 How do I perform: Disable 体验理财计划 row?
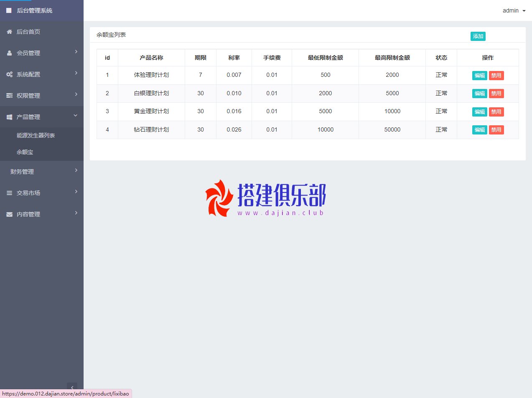(496, 76)
